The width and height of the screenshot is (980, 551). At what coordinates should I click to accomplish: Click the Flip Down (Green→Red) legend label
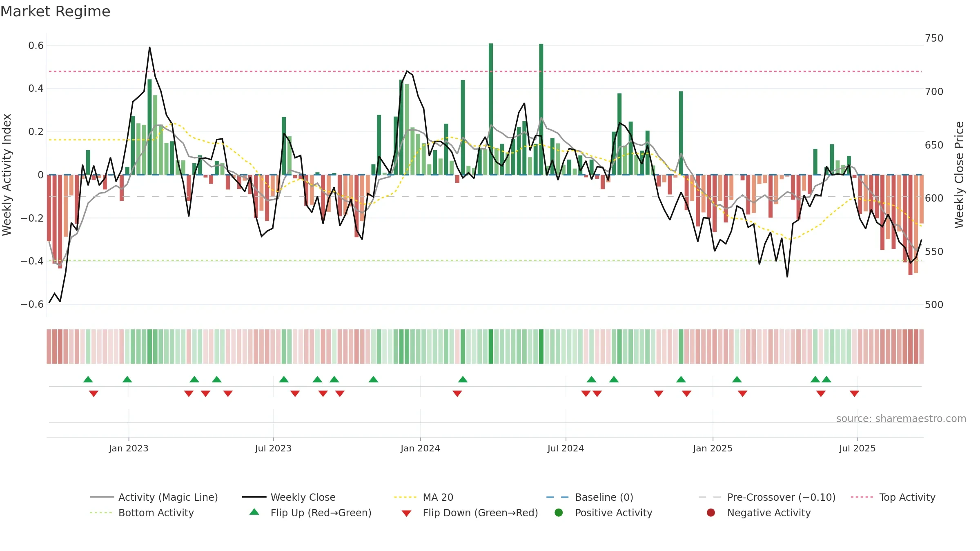[480, 513]
